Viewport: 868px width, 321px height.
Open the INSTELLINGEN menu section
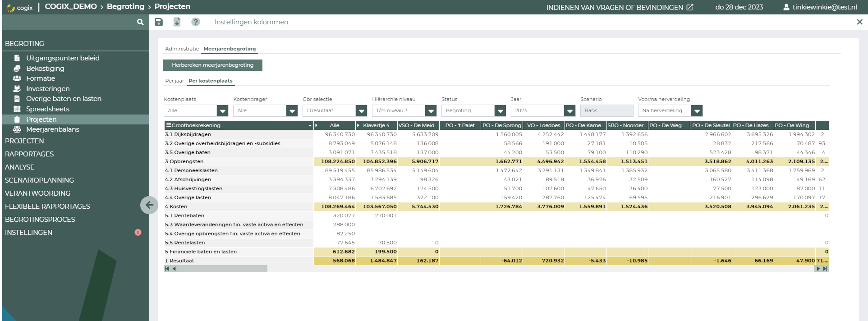[x=28, y=232]
